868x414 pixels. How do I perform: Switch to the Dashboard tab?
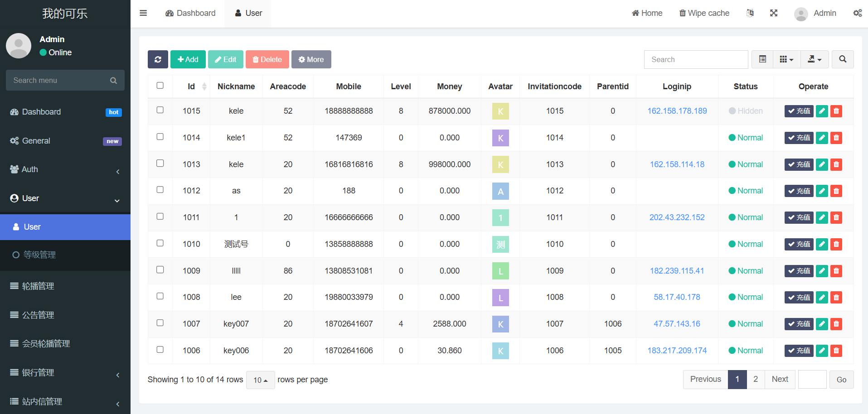[x=190, y=13]
